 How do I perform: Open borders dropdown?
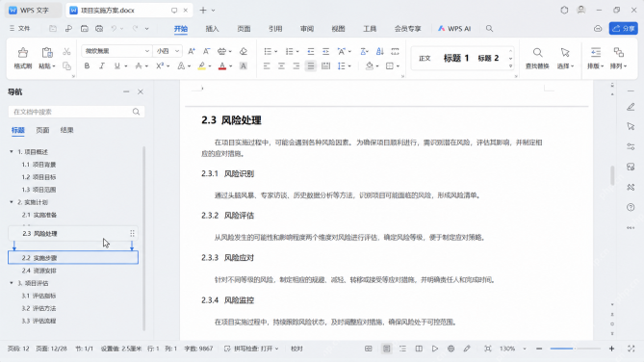(398, 66)
